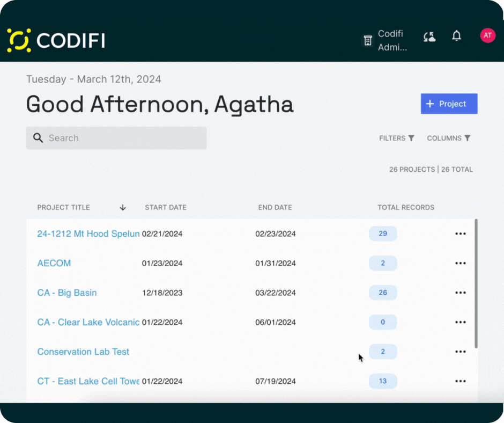The image size is (504, 423).
Task: Click the 29 records badge
Action: [383, 234]
